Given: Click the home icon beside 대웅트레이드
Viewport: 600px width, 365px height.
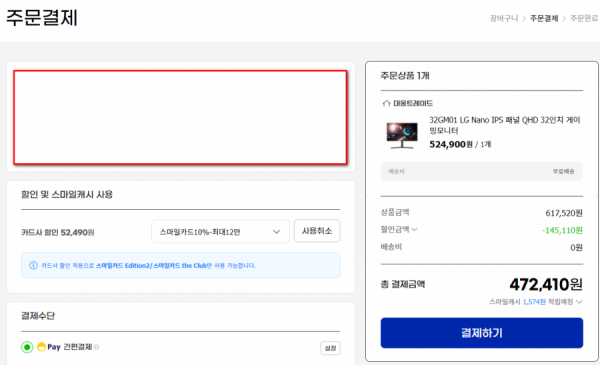Looking at the screenshot, I should pyautogui.click(x=386, y=103).
